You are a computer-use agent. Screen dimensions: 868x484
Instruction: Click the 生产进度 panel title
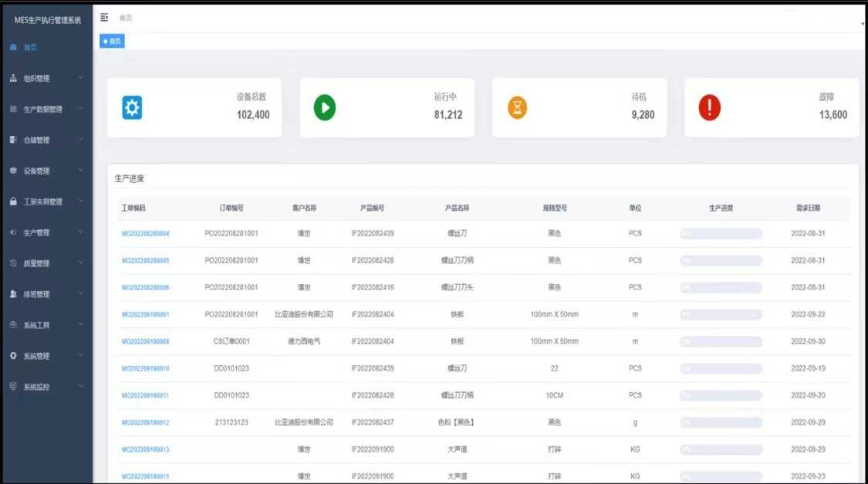coord(130,179)
